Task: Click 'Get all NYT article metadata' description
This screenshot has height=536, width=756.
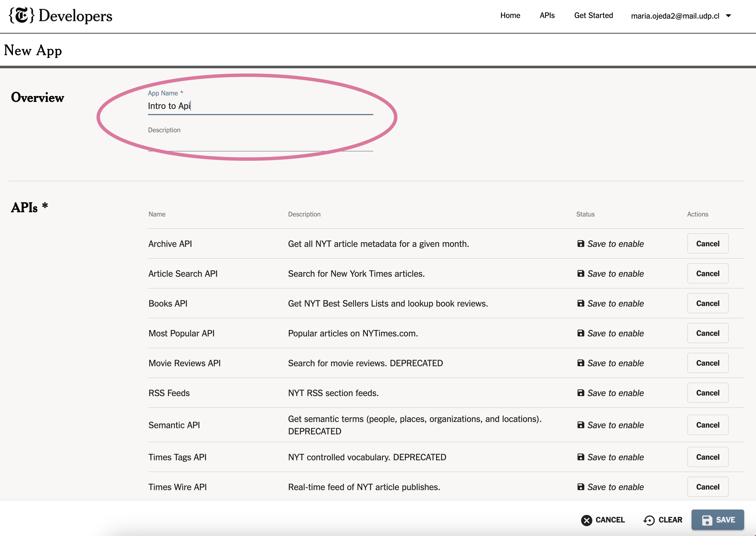Action: pyautogui.click(x=378, y=244)
